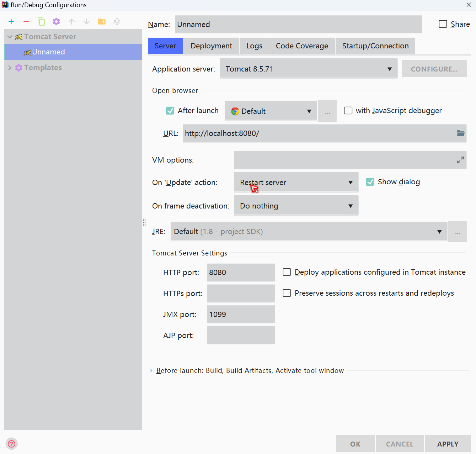Click the JMX port field

(241, 315)
